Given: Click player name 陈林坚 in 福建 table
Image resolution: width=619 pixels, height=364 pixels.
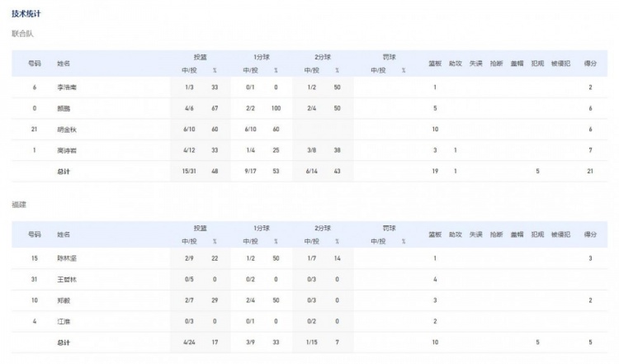Looking at the screenshot, I should click(67, 258).
